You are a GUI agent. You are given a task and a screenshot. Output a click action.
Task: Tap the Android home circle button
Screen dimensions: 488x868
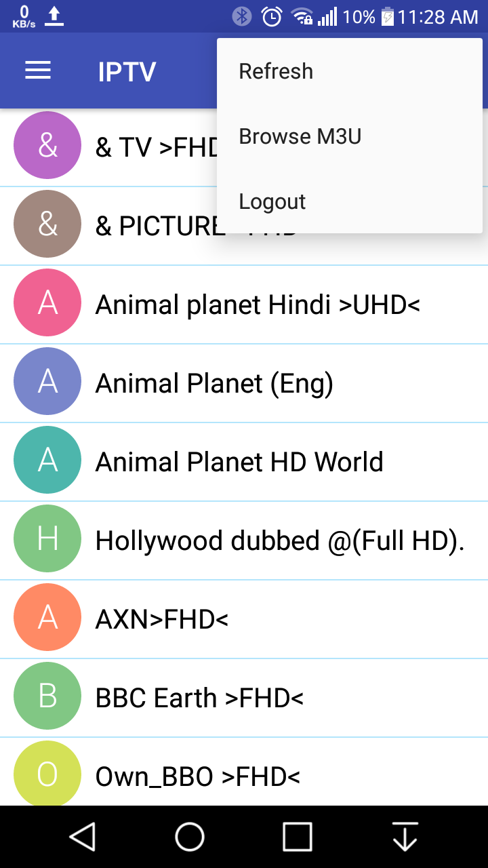point(190,837)
